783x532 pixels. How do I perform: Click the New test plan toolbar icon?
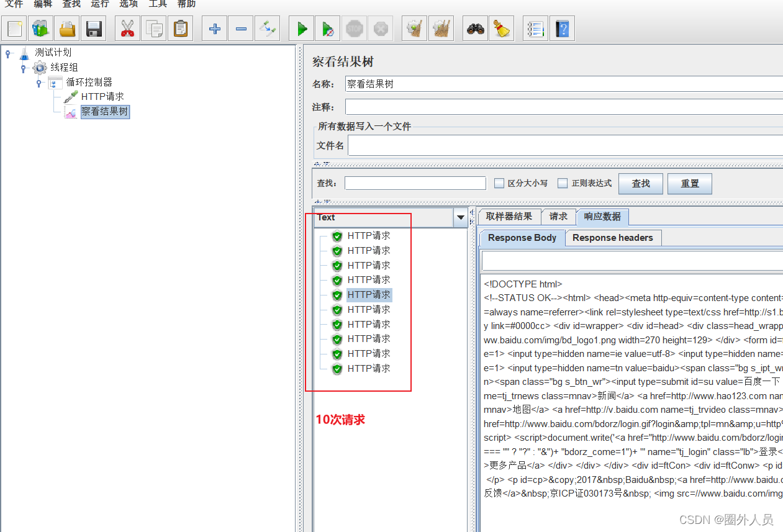point(15,29)
